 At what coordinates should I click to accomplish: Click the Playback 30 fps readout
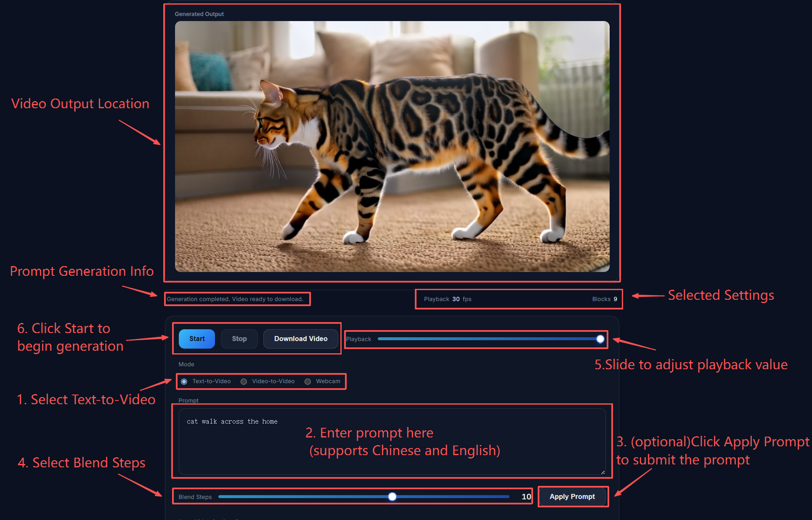(x=448, y=299)
